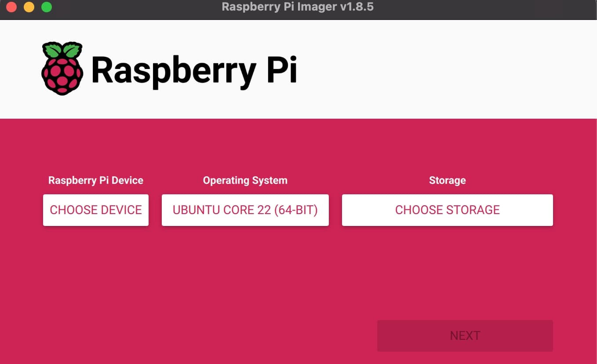Image resolution: width=597 pixels, height=364 pixels.
Task: Select the Raspberry Pi Device label
Action: (x=95, y=180)
